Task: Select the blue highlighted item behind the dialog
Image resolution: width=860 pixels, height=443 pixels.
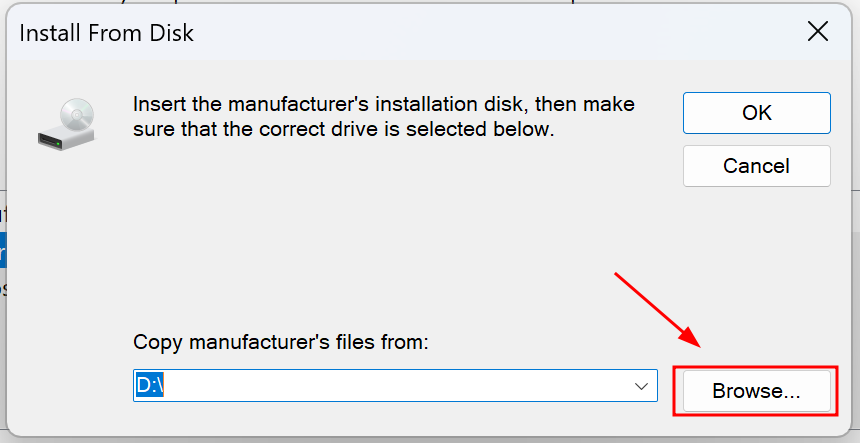Action: point(3,250)
